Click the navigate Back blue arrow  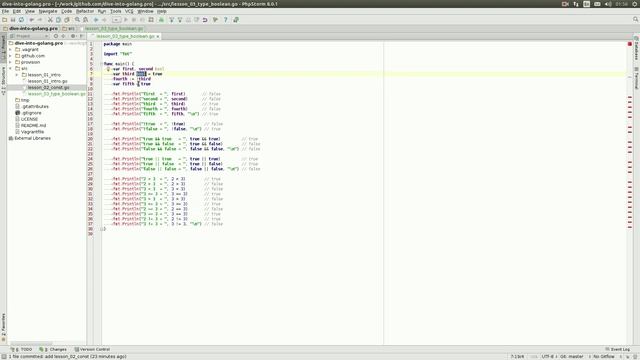click(x=96, y=20)
